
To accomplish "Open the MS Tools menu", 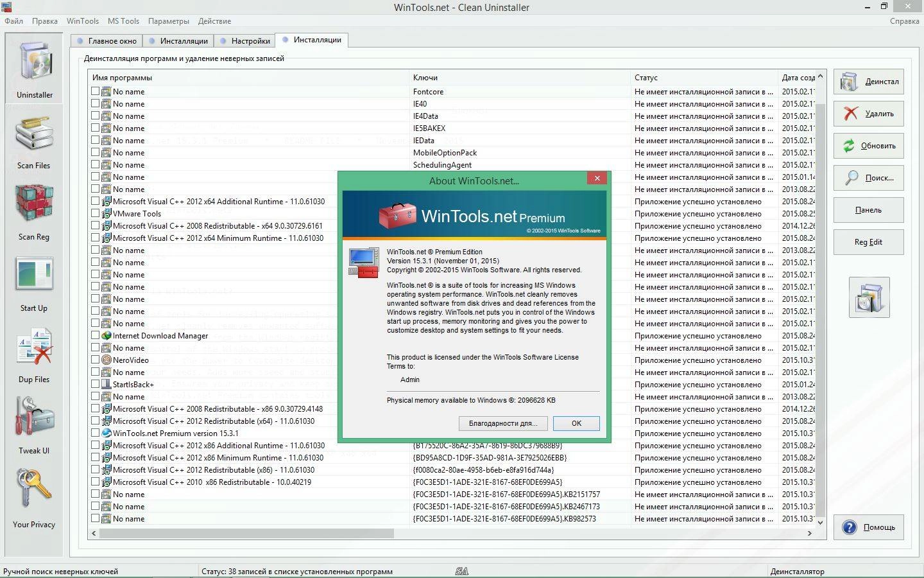I will 123,21.
